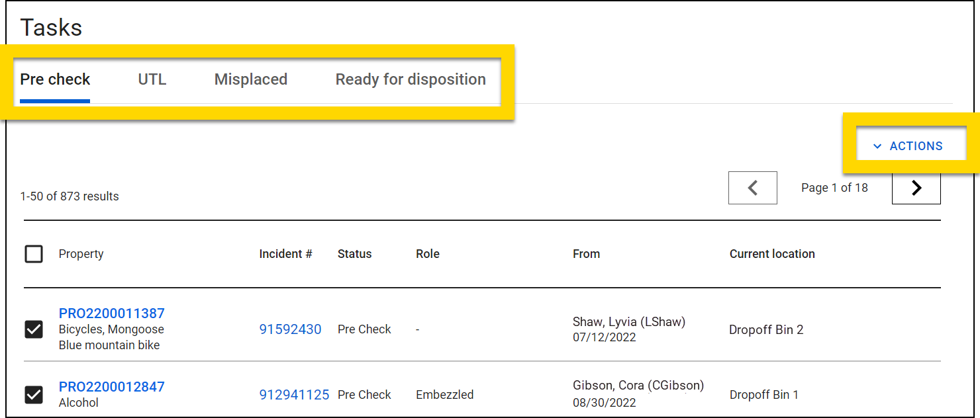The width and height of the screenshot is (980, 418).
Task: Click the Role column header
Action: pos(427,254)
